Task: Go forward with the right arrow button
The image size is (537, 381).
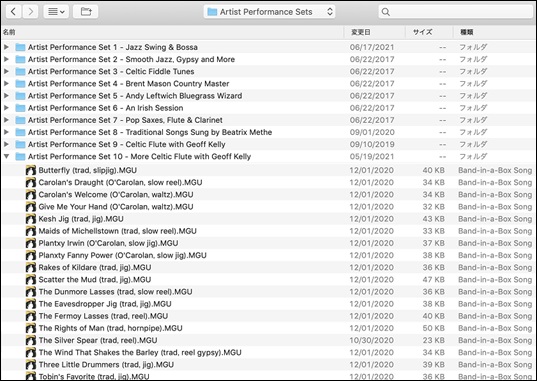Action: (x=30, y=12)
